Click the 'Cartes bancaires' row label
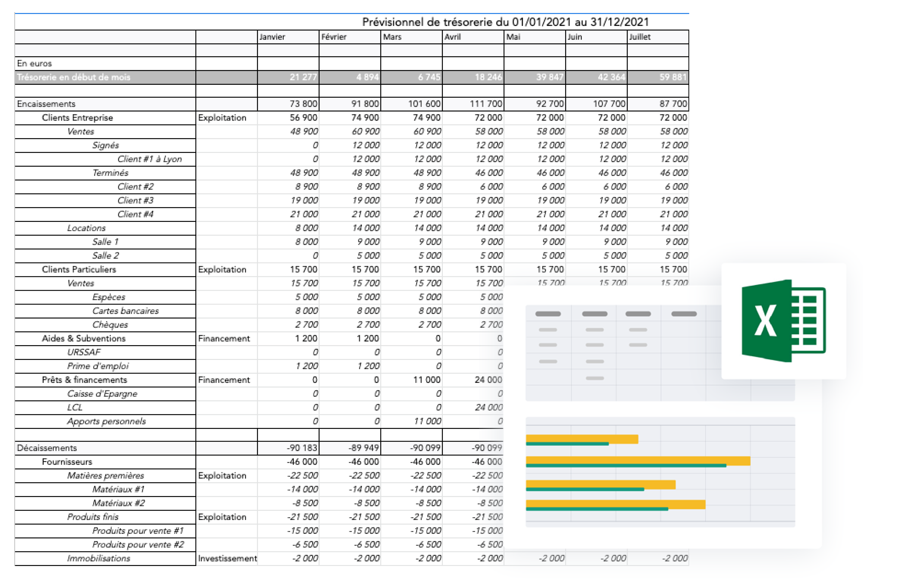 click(105, 311)
